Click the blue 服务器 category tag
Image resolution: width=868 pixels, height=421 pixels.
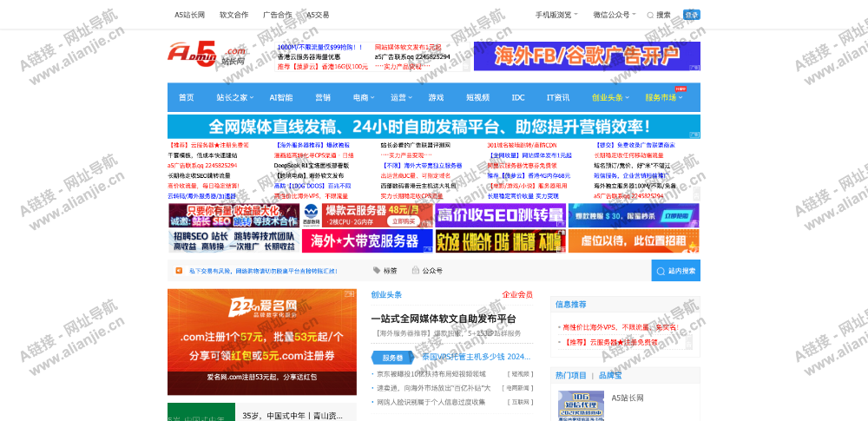(x=392, y=358)
